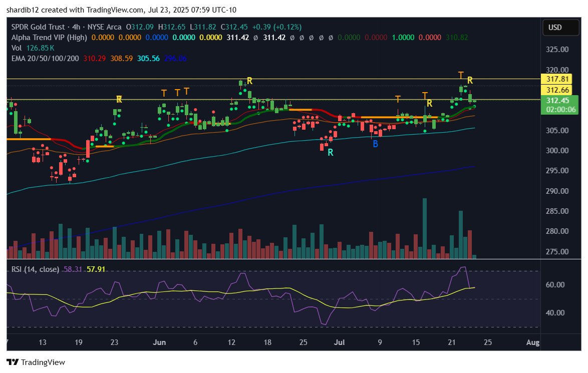Click the EMA 100 value 305.56
The width and height of the screenshot is (588, 373).
[x=148, y=59]
